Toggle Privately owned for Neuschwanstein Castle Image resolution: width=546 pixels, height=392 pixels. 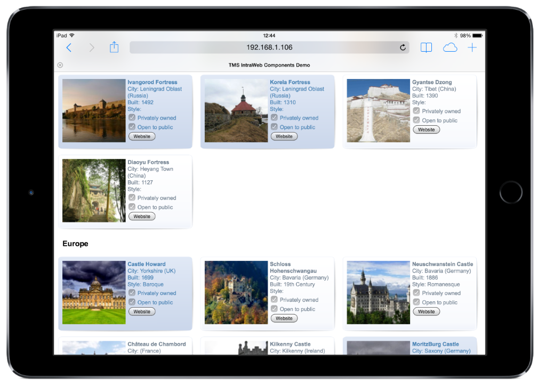point(416,293)
